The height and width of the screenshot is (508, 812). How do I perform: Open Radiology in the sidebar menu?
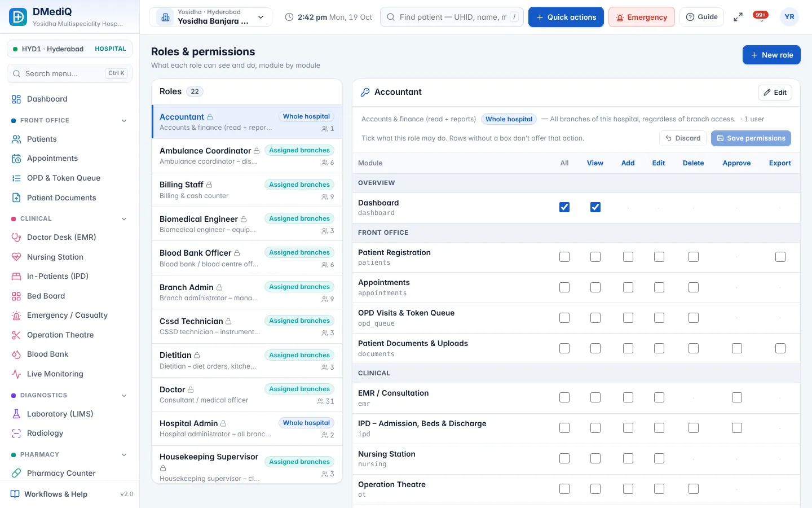click(69, 433)
